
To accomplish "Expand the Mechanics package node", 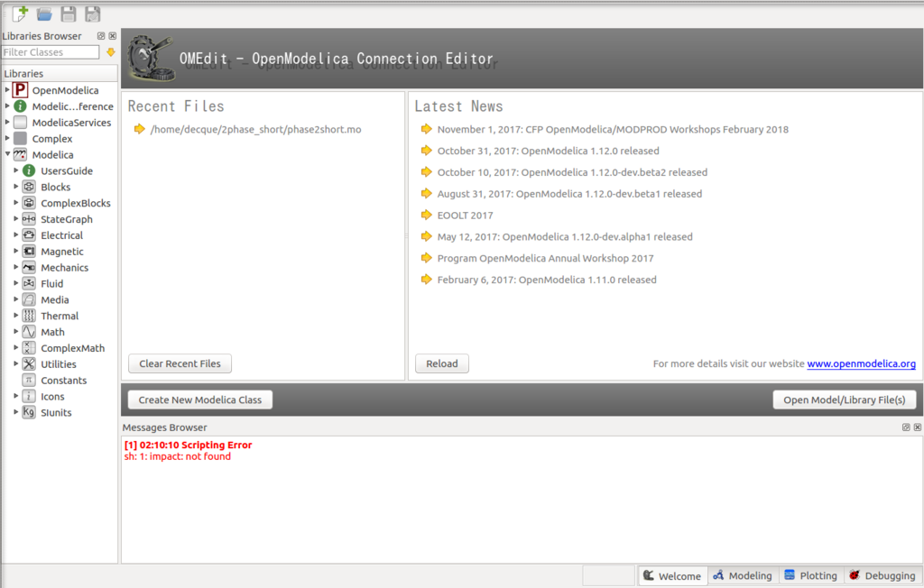I will [16, 267].
